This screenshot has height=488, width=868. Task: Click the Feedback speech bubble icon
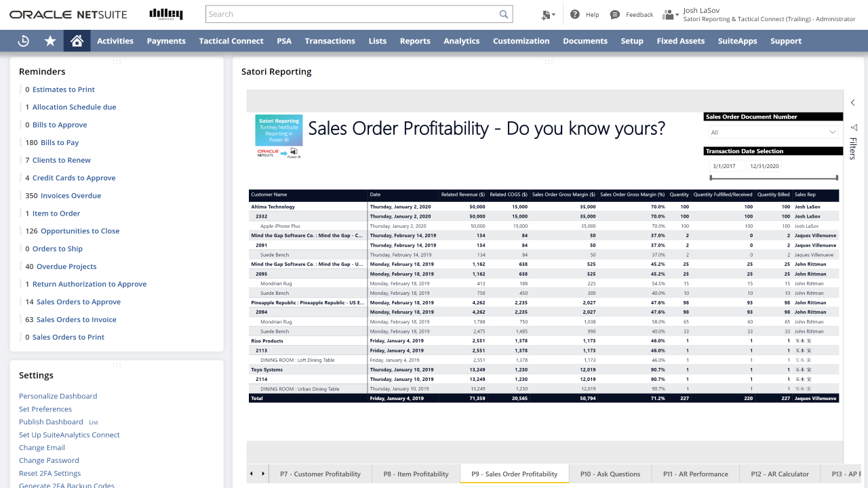click(x=615, y=14)
